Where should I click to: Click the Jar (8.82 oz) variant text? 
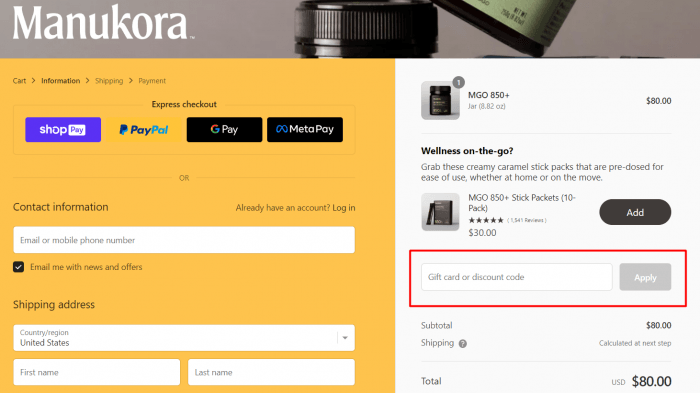click(x=487, y=106)
